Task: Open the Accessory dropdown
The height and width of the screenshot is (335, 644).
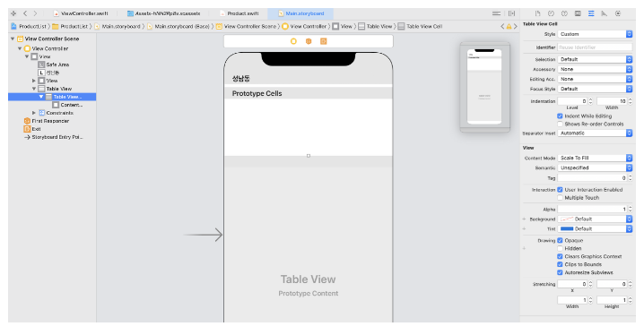Action: [595, 69]
